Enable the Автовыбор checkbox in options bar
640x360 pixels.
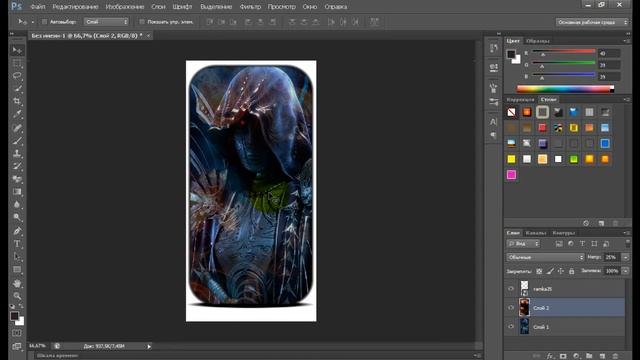coord(44,22)
